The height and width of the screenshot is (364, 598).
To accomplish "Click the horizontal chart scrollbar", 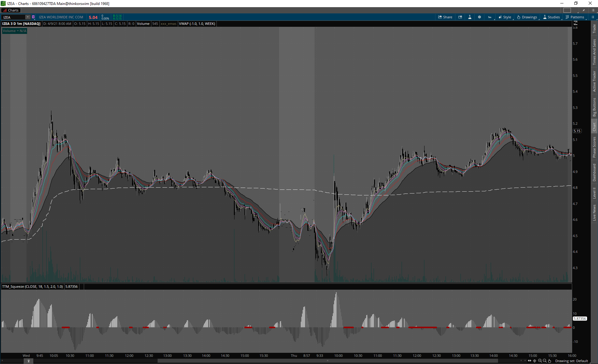I will [327, 361].
